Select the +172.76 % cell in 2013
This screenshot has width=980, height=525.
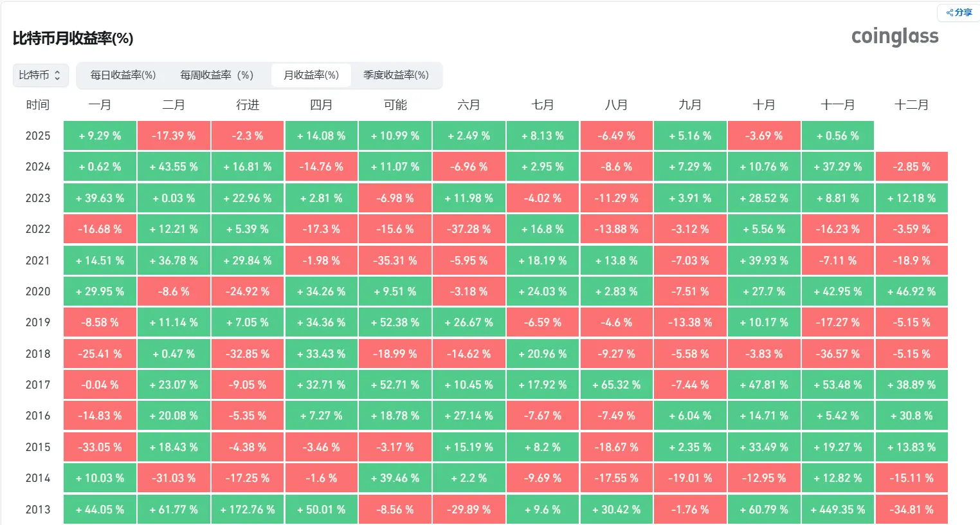pos(248,510)
